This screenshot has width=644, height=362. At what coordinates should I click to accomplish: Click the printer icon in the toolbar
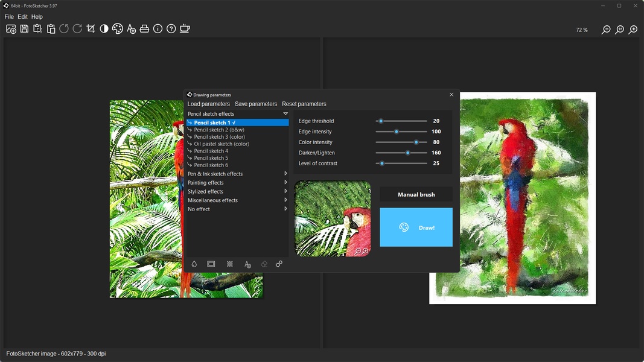[144, 29]
